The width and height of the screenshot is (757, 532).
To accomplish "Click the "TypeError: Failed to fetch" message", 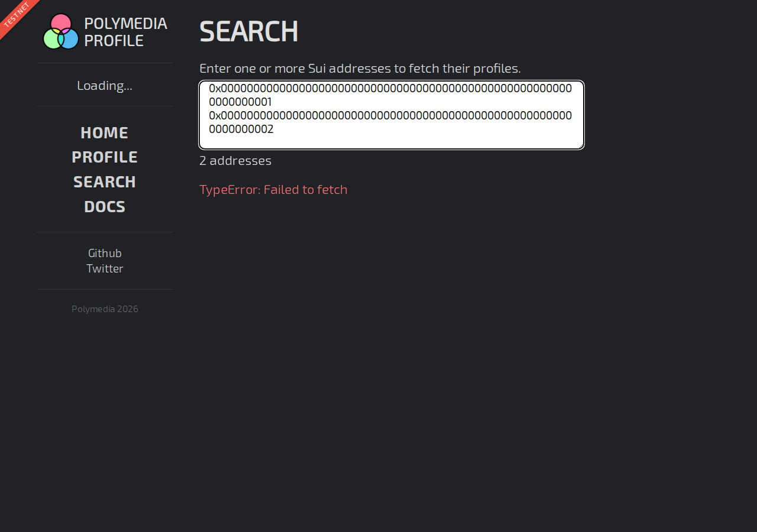I will 273,190.
